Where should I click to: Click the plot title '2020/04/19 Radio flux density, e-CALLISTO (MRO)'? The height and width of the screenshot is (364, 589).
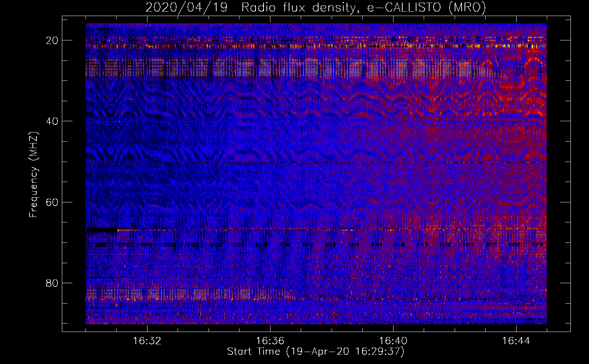(x=316, y=7)
